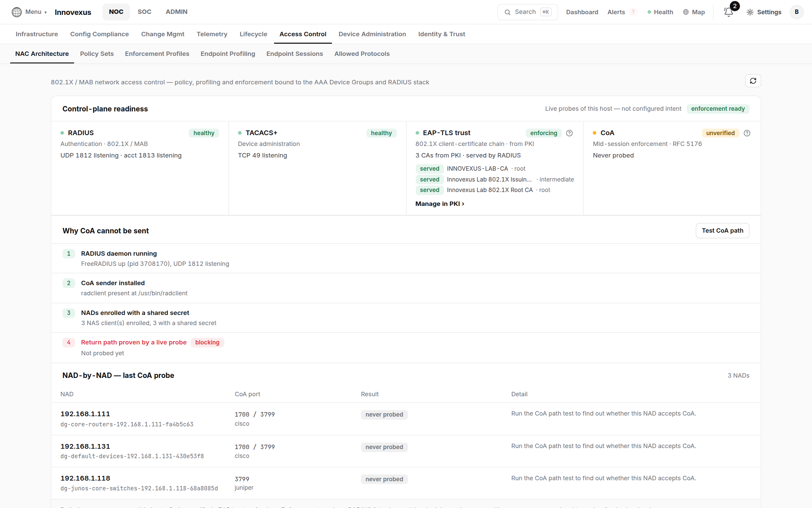This screenshot has width=812, height=508.
Task: Click the EAP-TLS trust help icon
Action: click(x=569, y=133)
